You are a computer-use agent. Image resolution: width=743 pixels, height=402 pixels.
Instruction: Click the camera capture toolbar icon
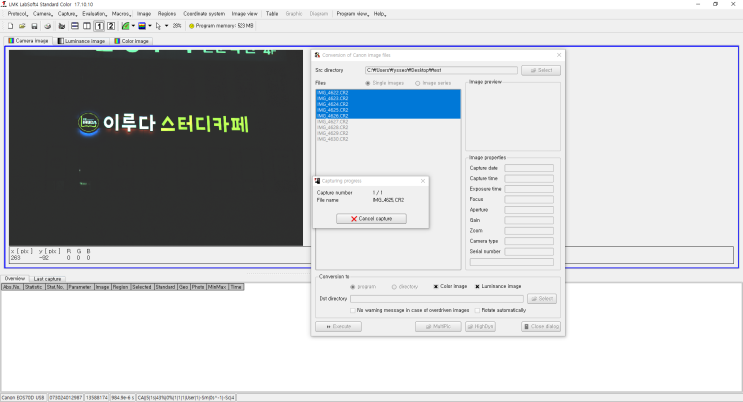coord(62,26)
